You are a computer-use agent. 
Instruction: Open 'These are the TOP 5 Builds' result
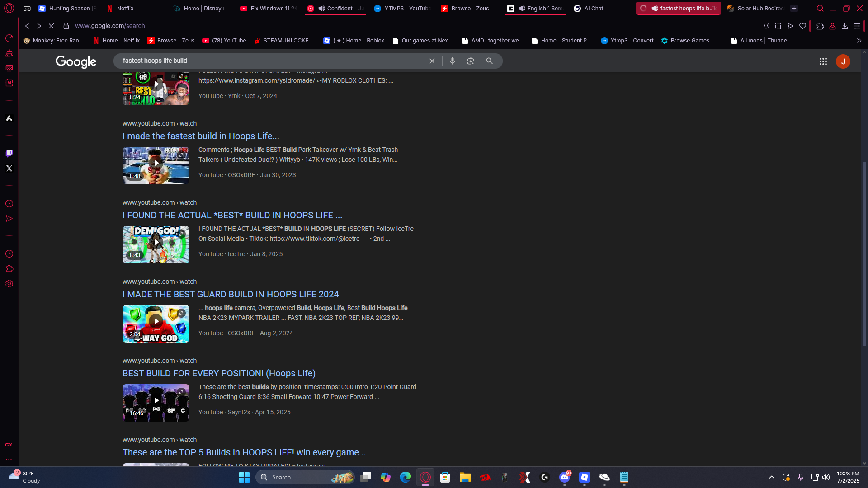[244, 452]
